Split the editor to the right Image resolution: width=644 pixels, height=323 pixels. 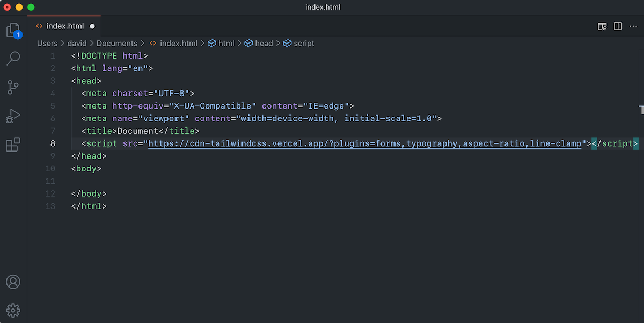coord(618,26)
